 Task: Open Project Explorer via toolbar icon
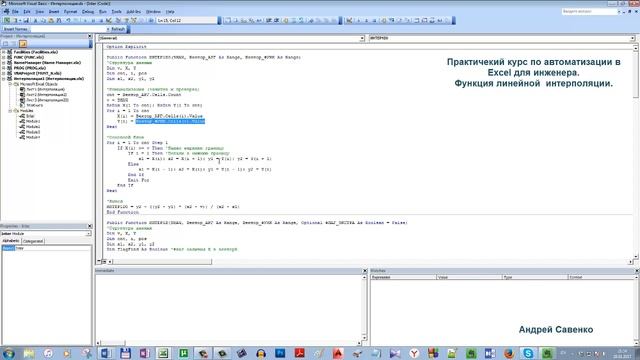(x=118, y=20)
